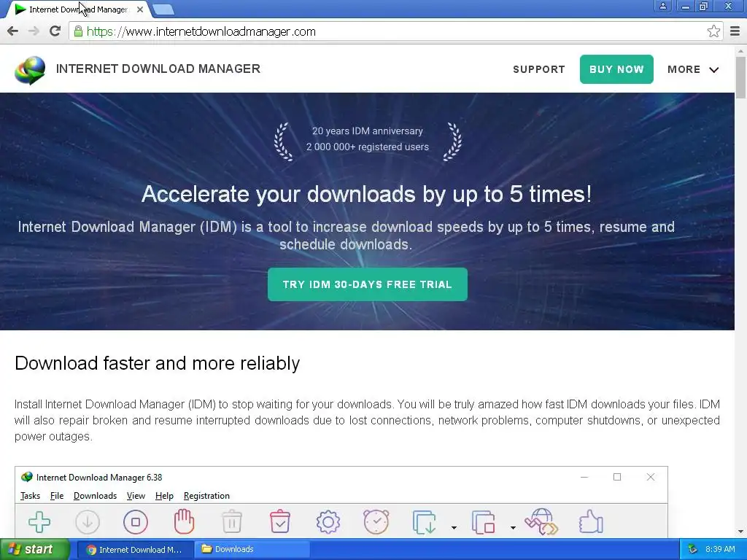Open a new browser tab
747x560 pixels.
coord(163,9)
